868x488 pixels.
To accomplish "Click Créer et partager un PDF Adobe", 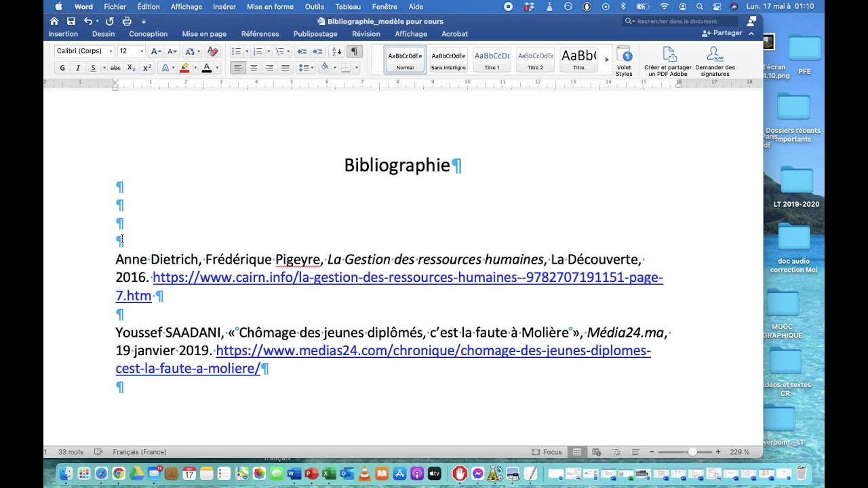I will click(x=668, y=61).
